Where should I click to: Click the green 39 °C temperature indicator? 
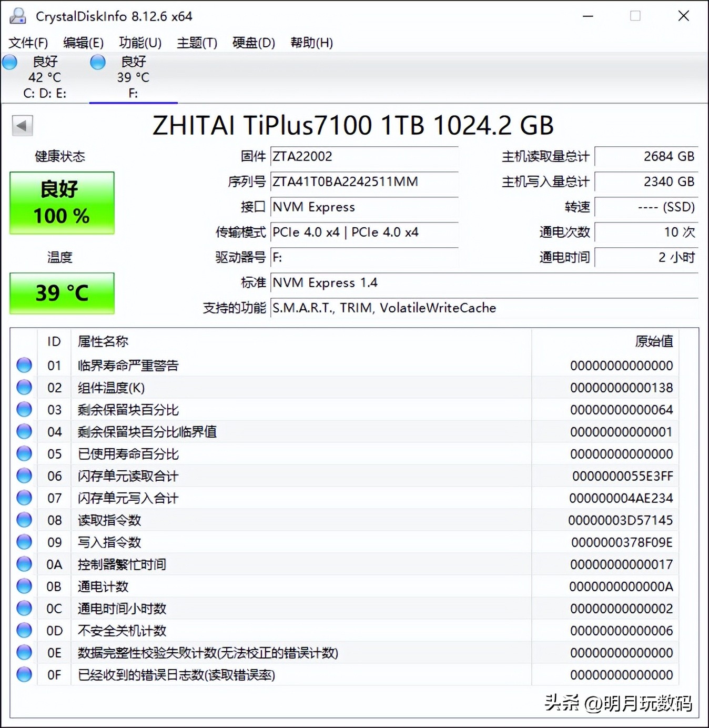[61, 293]
